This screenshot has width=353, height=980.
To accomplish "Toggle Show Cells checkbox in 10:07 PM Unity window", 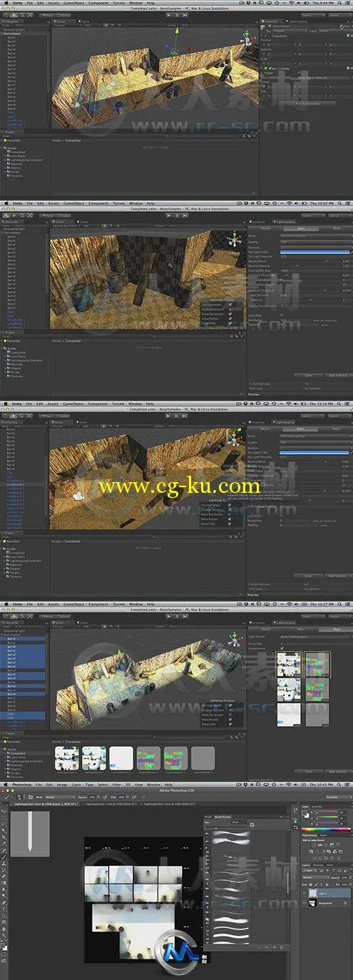I will pos(230,323).
